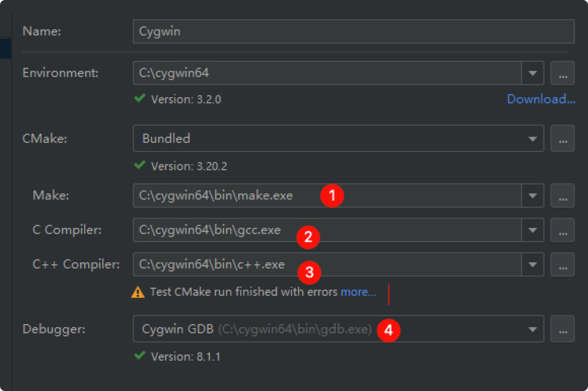The height and width of the screenshot is (391, 588).
Task: Expand the CMake Bundled dropdown
Action: pyautogui.click(x=532, y=139)
